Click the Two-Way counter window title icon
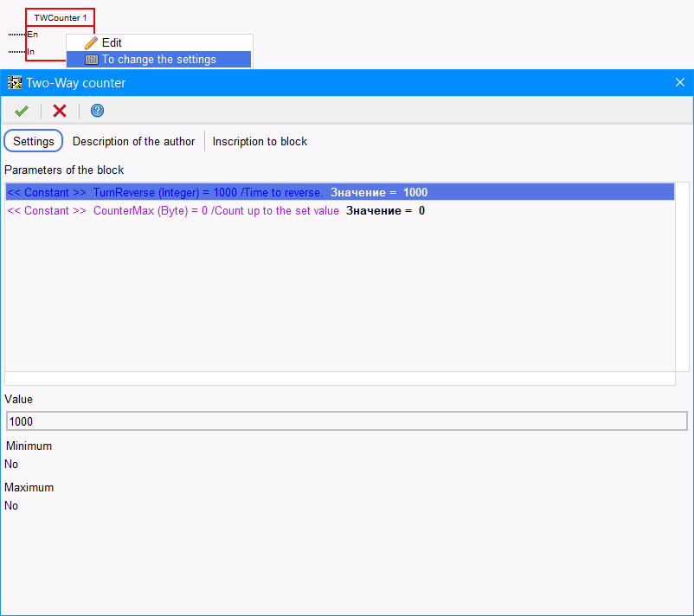 (x=14, y=83)
